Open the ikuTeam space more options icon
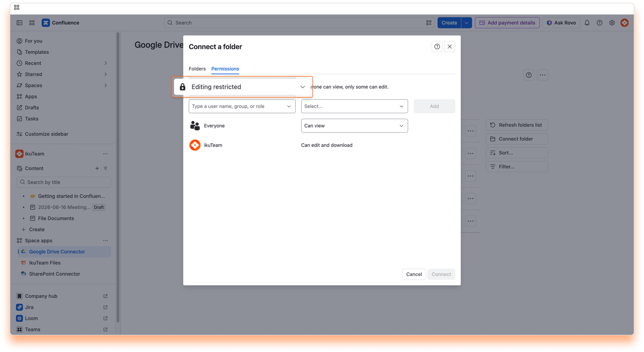 point(105,154)
